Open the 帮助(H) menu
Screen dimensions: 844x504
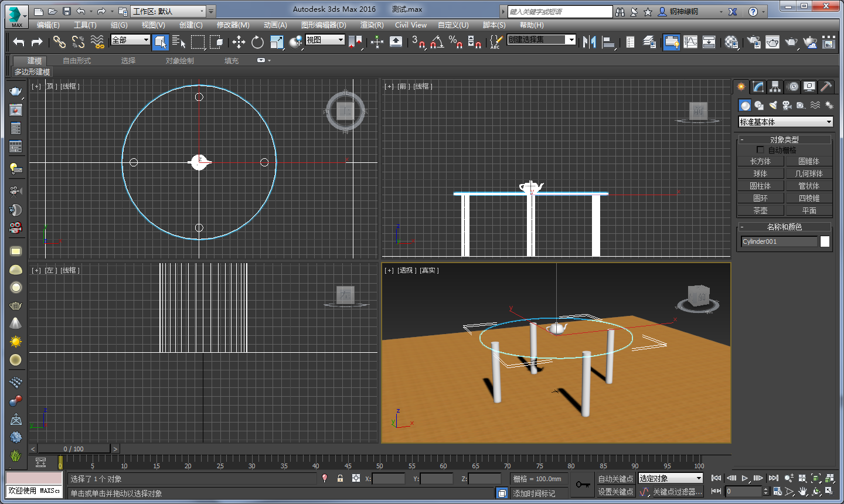531,25
